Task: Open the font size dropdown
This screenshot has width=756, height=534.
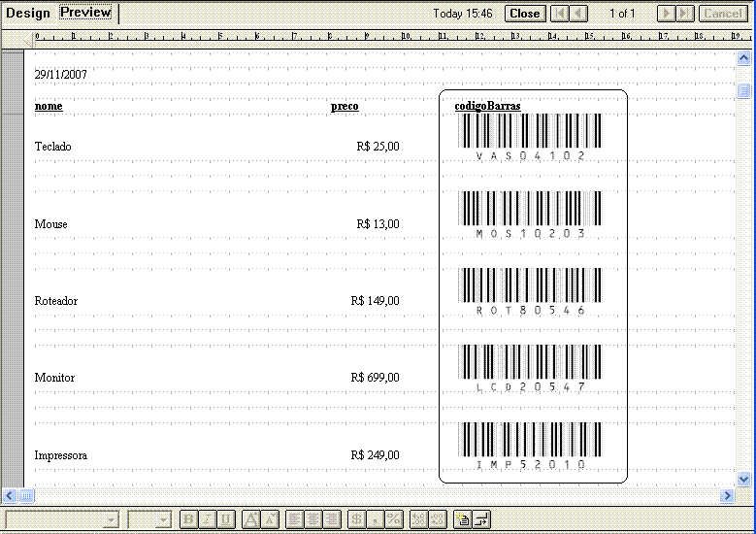Action: [163, 520]
